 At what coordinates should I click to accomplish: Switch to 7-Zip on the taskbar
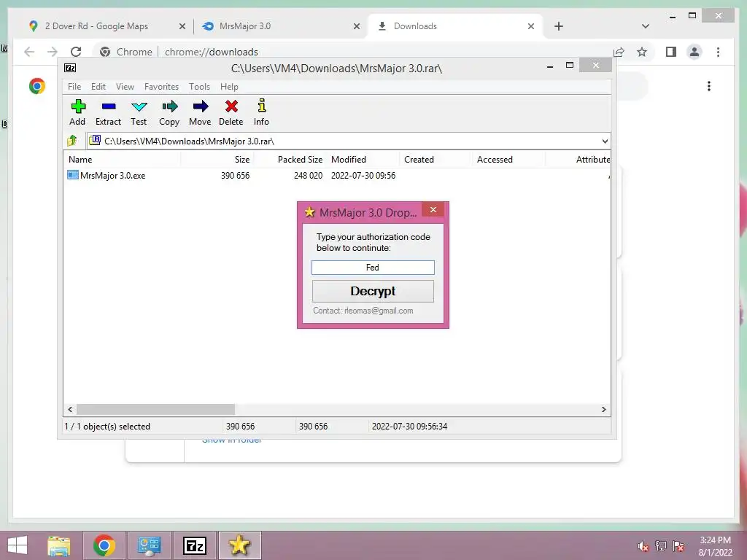pyautogui.click(x=194, y=545)
